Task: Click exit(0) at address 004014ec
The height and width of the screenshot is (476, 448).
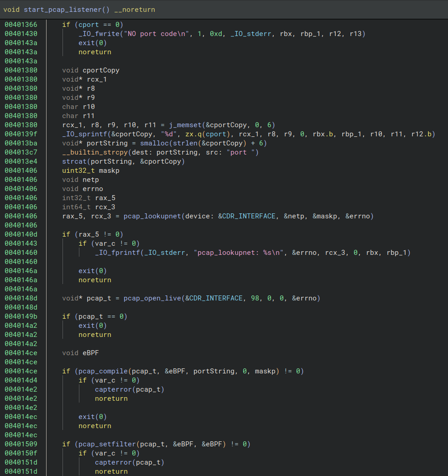Action: tap(93, 416)
